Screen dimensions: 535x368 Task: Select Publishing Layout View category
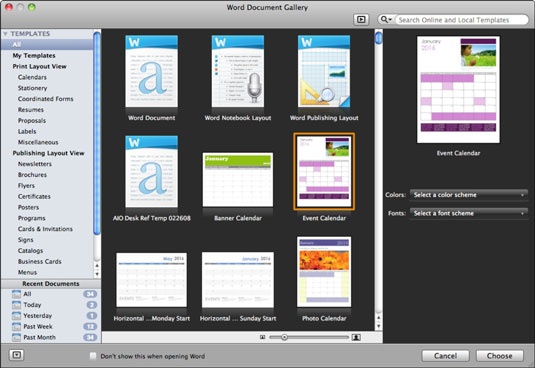[x=47, y=153]
